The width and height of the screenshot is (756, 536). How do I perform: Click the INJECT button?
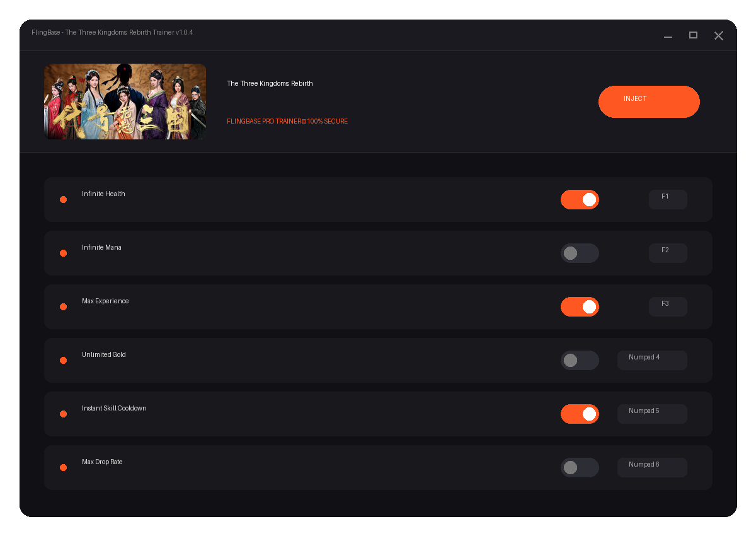[649, 102]
